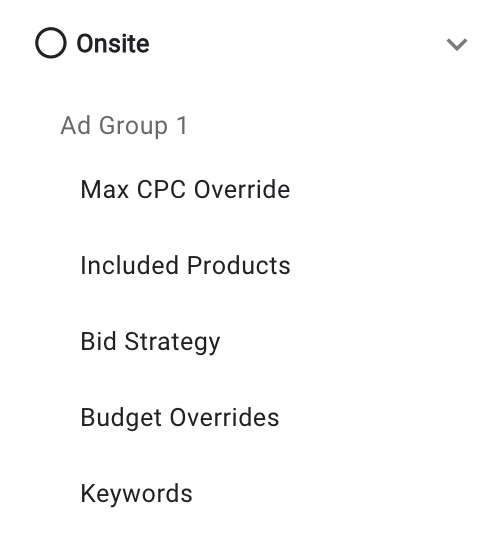Click the down arrow beside Onsite
Image resolution: width=502 pixels, height=540 pixels.
pos(457,44)
